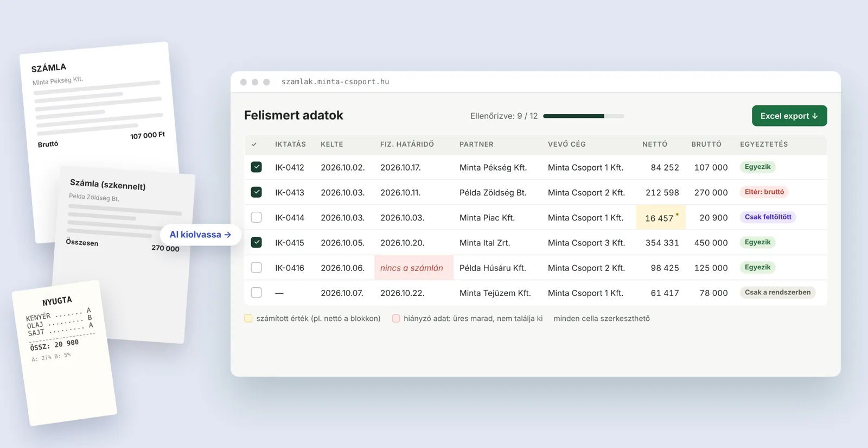Click the red hiányzó adat legend swatch

(396, 318)
